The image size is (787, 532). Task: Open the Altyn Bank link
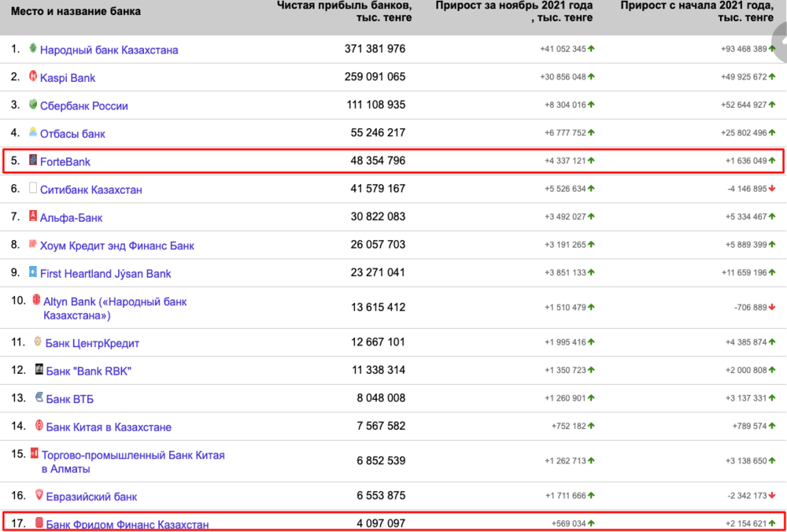point(115,308)
